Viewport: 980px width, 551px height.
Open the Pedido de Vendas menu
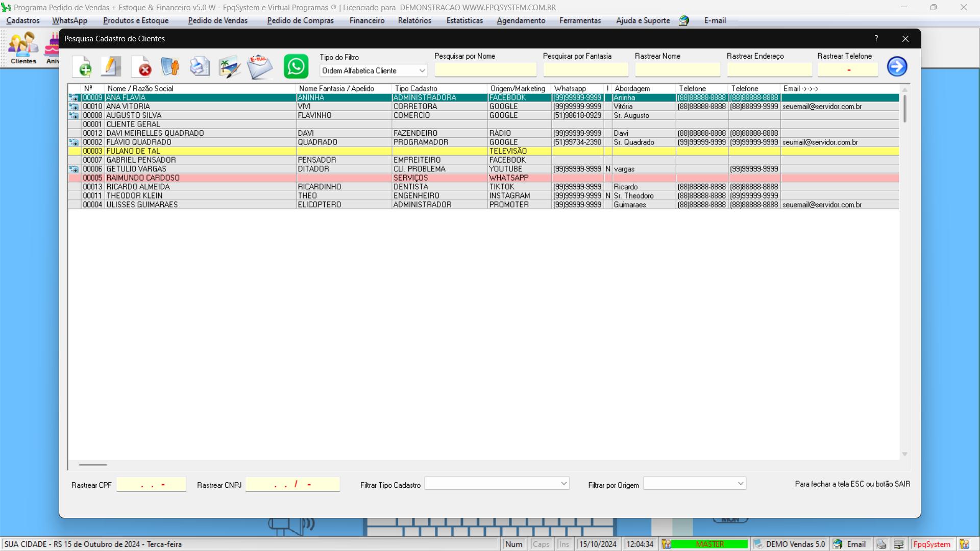tap(217, 21)
